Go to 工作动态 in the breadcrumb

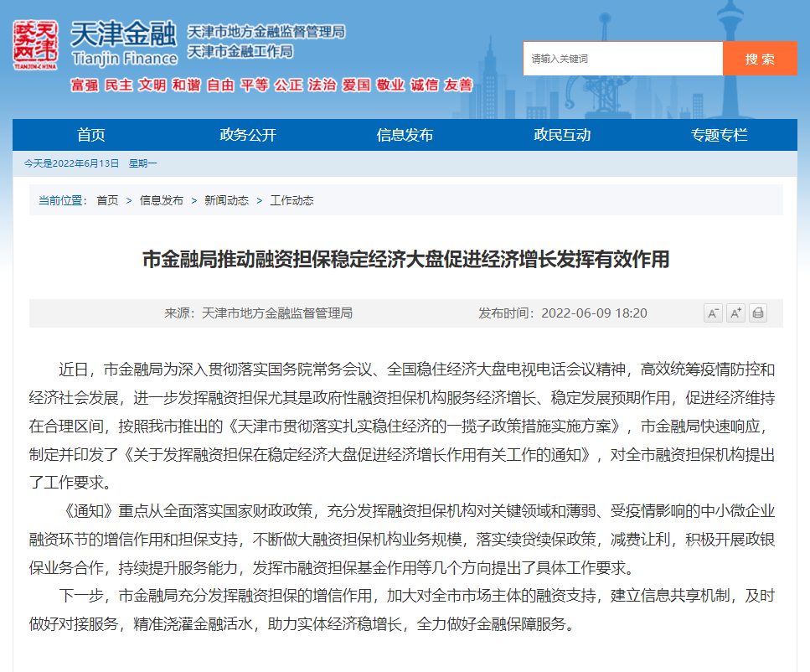(291, 200)
